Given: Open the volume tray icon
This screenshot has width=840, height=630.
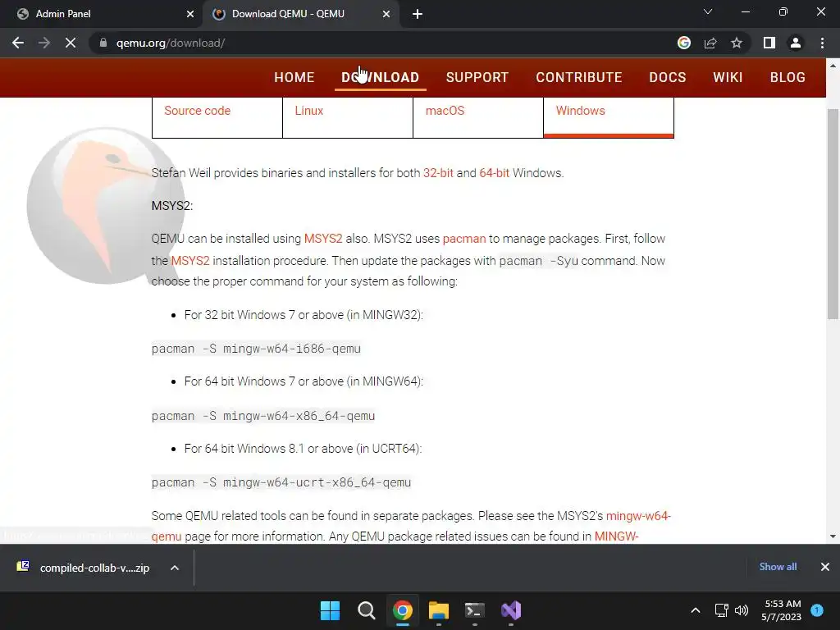Looking at the screenshot, I should (742, 610).
